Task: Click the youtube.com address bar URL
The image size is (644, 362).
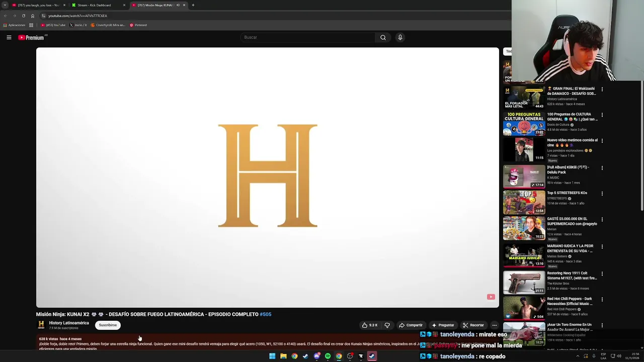Action: pos(77,16)
